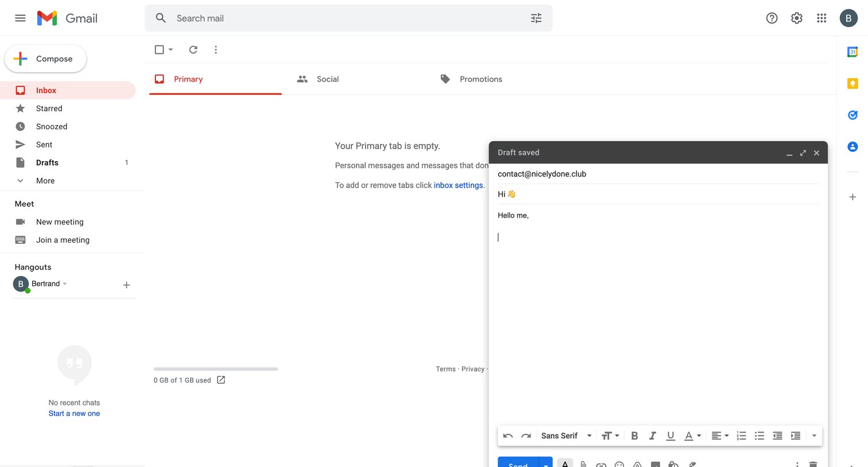Refresh the inbox
868x467 pixels.
coord(193,50)
